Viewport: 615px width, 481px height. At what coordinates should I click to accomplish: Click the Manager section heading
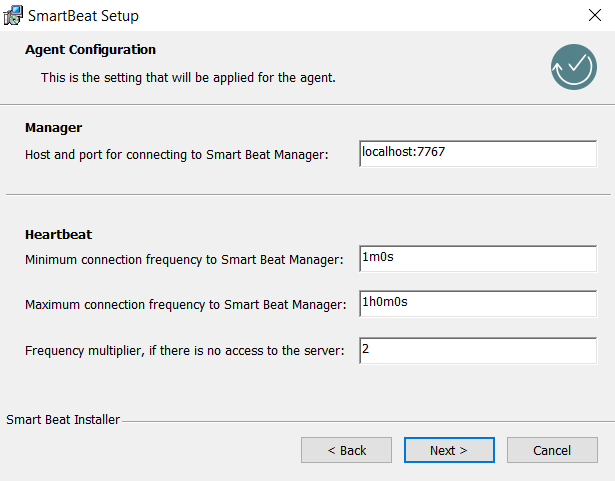[53, 128]
